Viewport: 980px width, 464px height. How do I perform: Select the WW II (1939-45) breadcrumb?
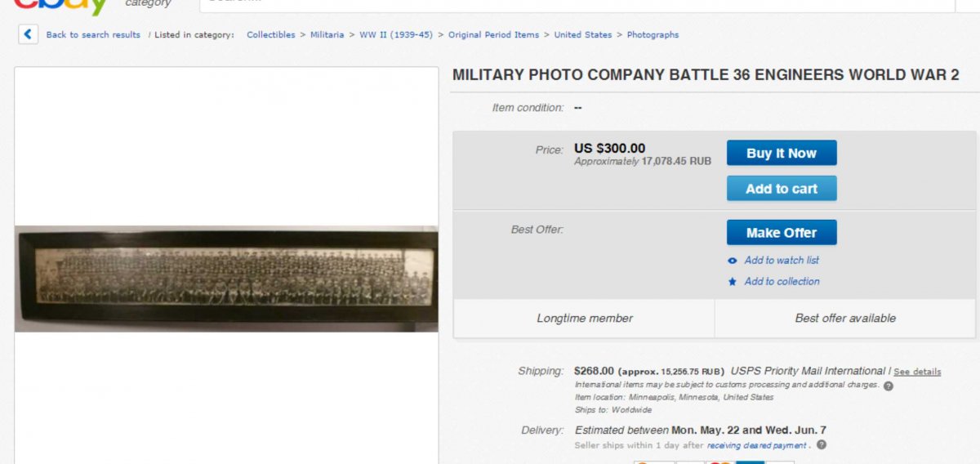396,35
